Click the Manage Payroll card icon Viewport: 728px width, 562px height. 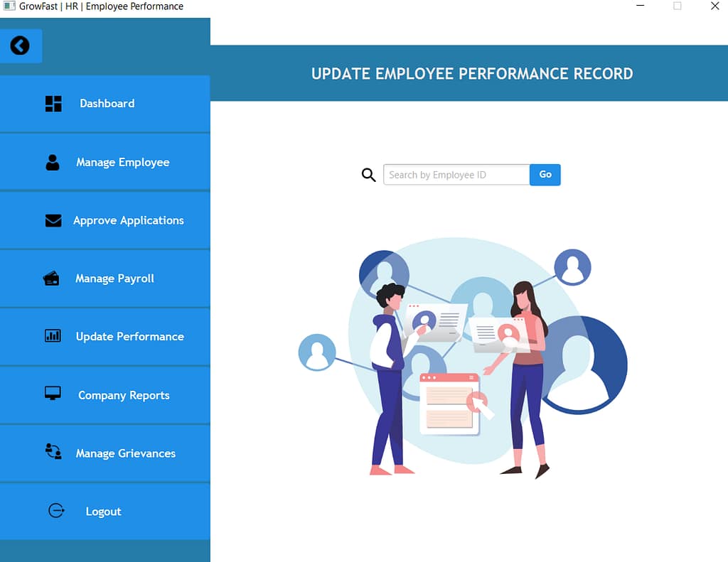51,279
